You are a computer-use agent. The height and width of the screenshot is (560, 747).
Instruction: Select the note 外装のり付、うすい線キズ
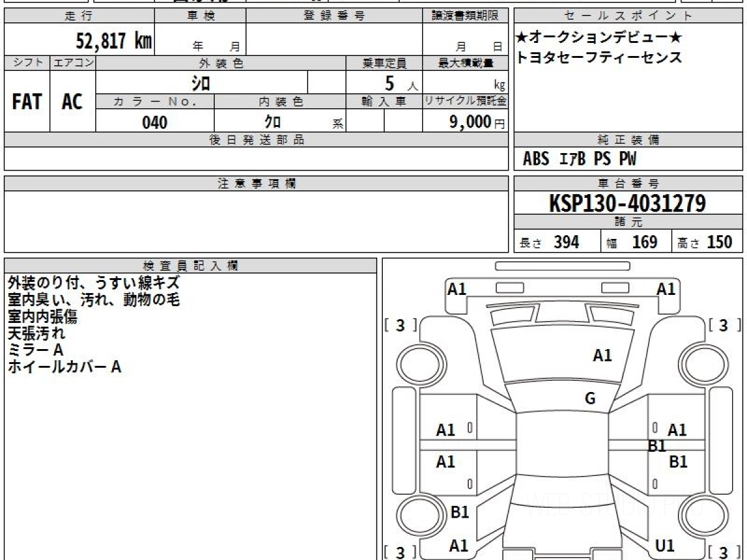[x=93, y=283]
